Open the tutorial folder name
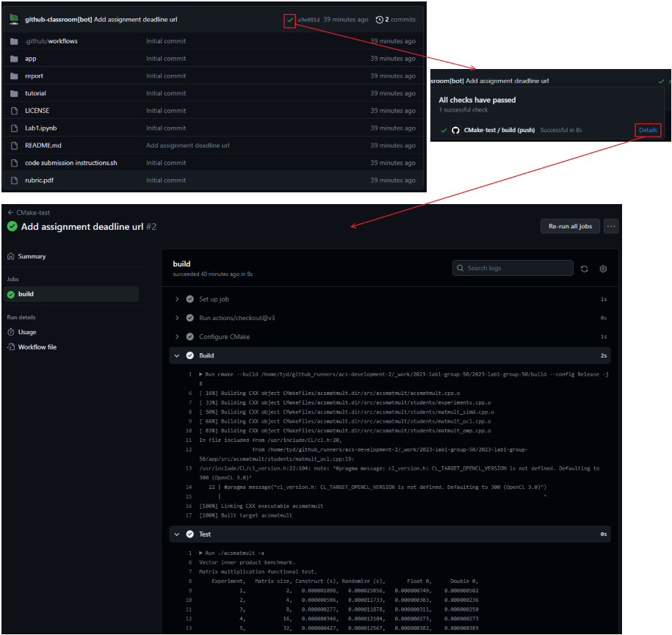672x635 pixels. pyautogui.click(x=35, y=93)
